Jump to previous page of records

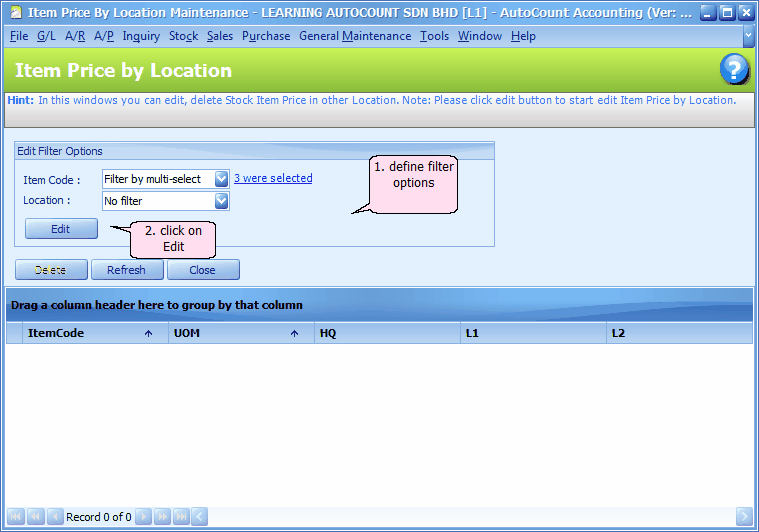tap(35, 517)
